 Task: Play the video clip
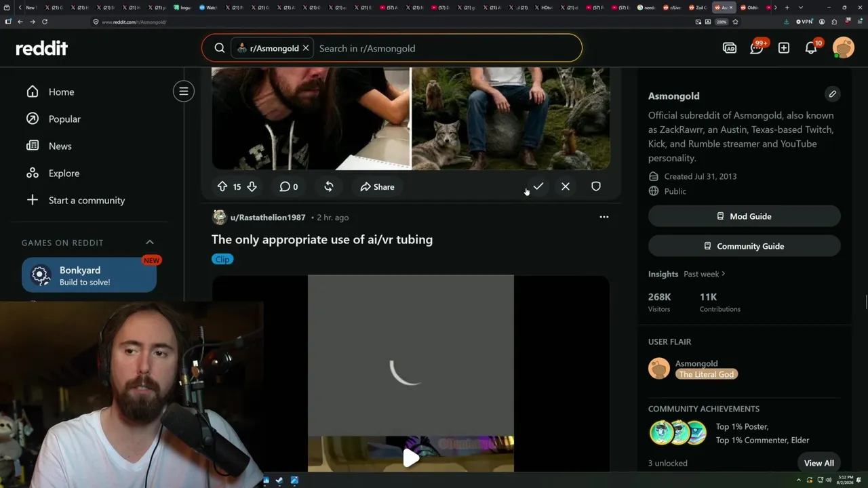(x=411, y=458)
